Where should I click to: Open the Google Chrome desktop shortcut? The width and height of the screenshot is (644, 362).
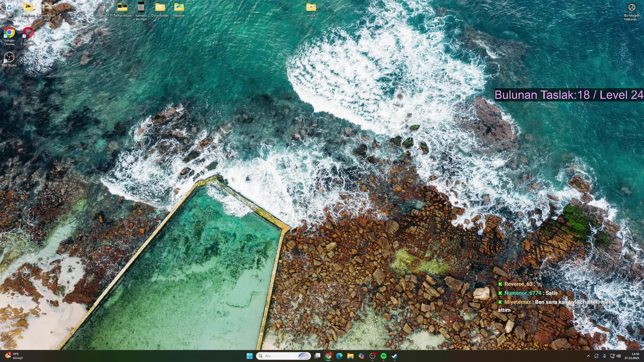[x=9, y=36]
